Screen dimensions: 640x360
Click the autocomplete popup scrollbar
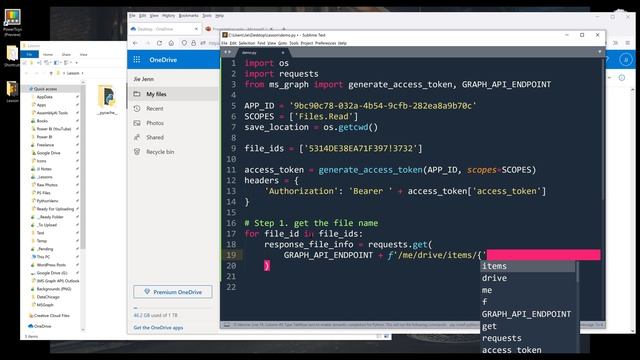(x=578, y=271)
